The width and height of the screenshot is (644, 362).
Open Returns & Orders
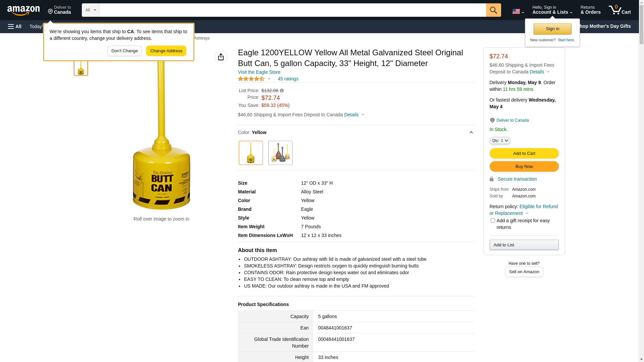[590, 10]
